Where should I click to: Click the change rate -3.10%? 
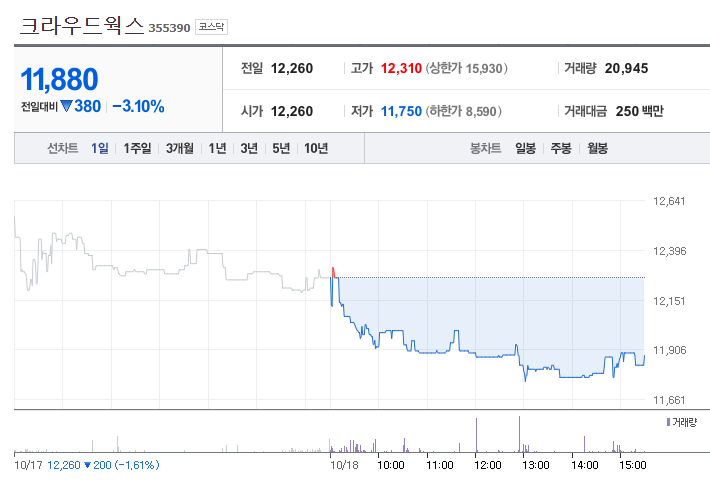point(138,106)
